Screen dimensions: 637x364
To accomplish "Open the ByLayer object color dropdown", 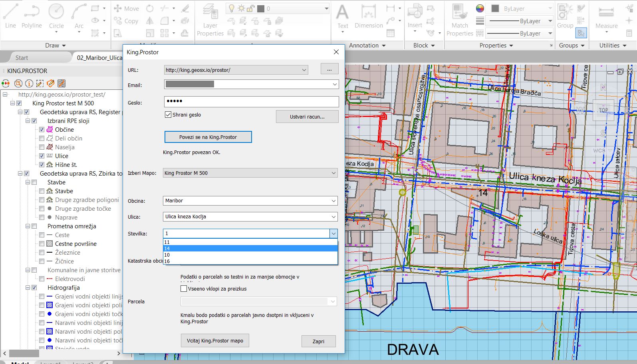I will coord(550,8).
